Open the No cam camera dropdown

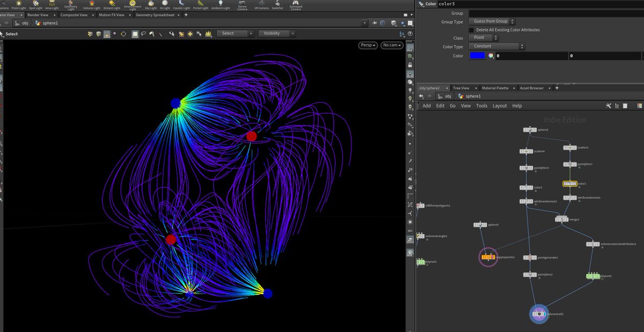392,45
